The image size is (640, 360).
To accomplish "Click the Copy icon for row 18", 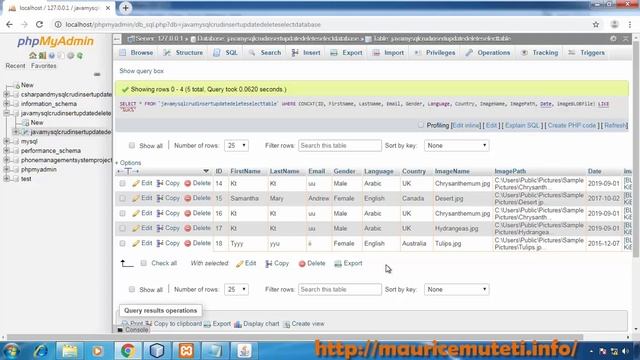I will pyautogui.click(x=160, y=243).
